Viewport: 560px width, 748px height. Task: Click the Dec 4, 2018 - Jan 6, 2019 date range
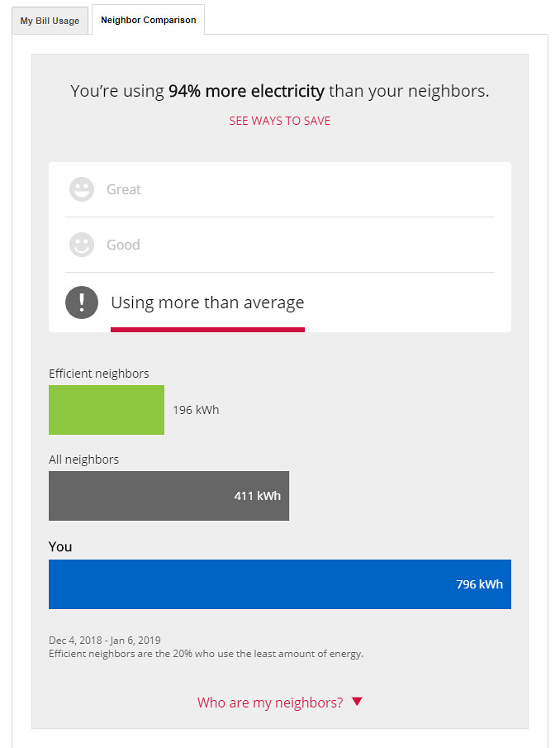coord(104,641)
